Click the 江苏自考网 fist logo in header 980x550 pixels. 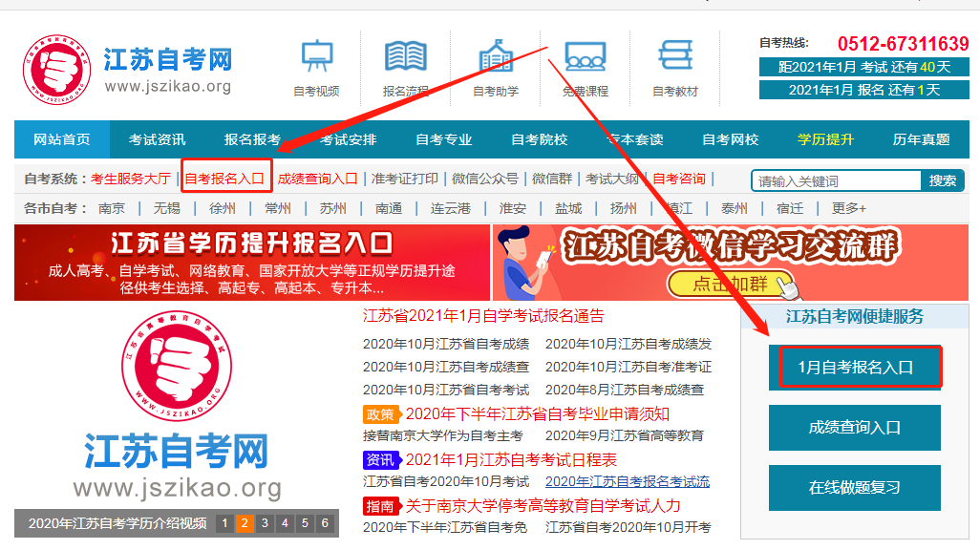pos(57,70)
